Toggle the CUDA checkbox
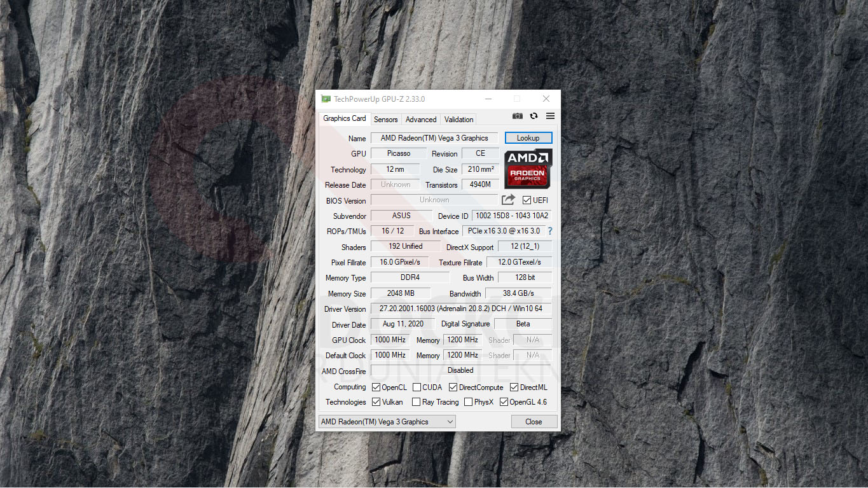868x488 pixels. [x=417, y=387]
